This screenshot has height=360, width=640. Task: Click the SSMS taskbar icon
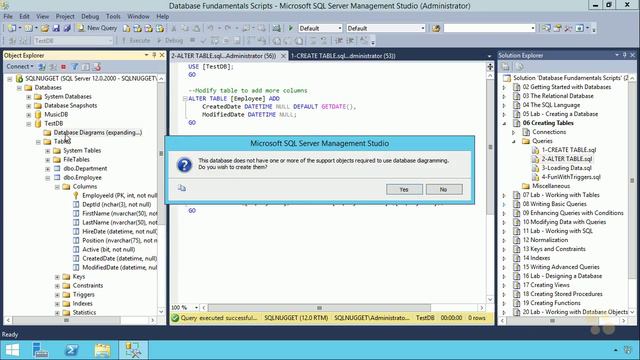click(133, 350)
